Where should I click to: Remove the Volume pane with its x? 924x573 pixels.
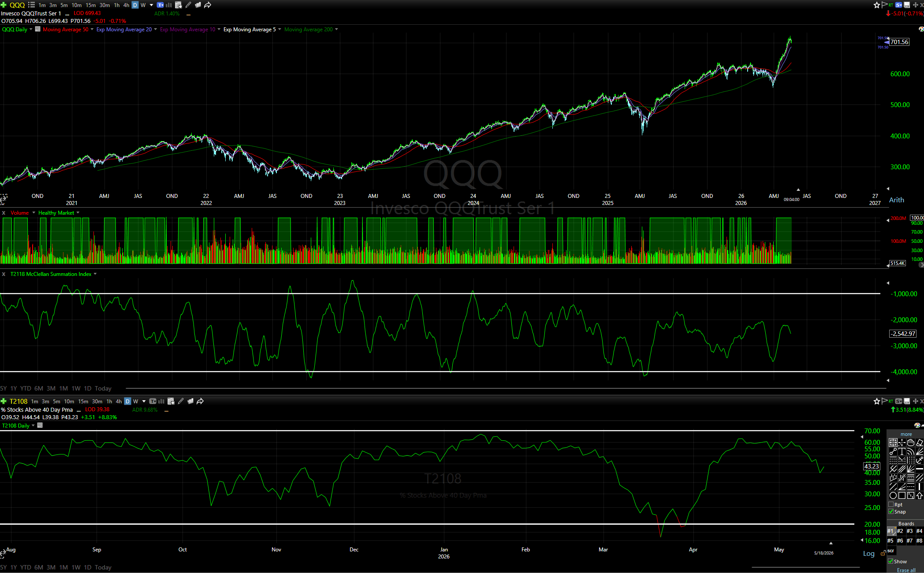(x=4, y=213)
